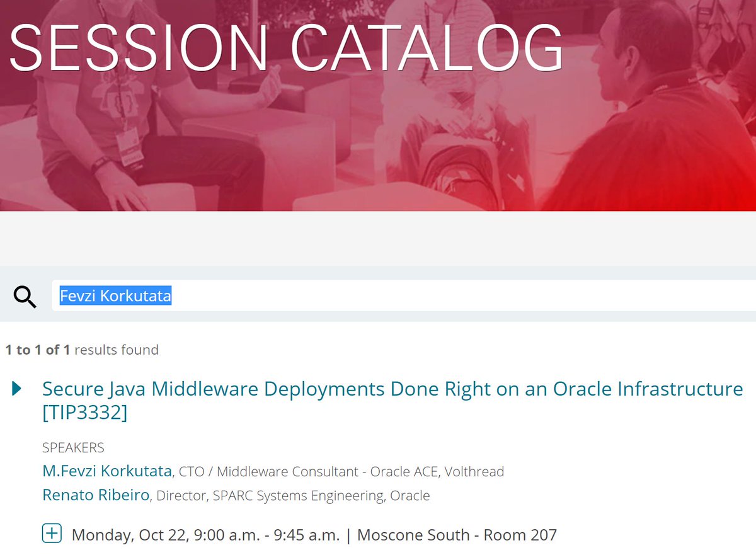The image size is (756, 560).
Task: Select the '1 to 1 of 1 results found' text
Action: point(82,350)
